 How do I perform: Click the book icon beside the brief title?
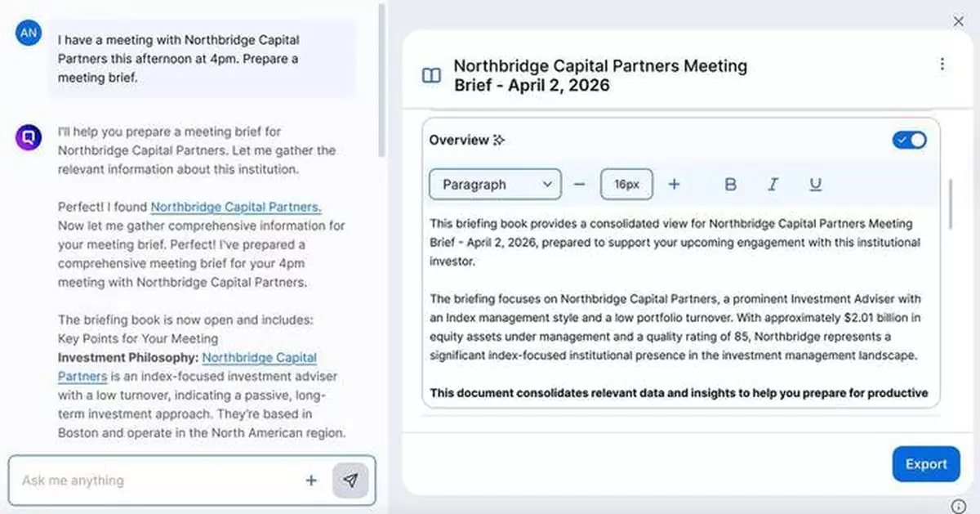pyautogui.click(x=431, y=76)
